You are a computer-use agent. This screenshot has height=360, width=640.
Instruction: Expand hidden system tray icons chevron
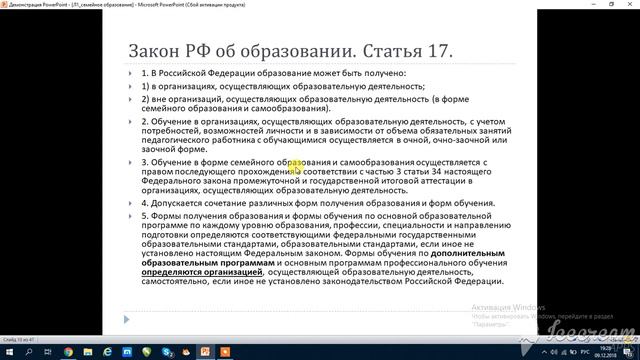point(544,352)
